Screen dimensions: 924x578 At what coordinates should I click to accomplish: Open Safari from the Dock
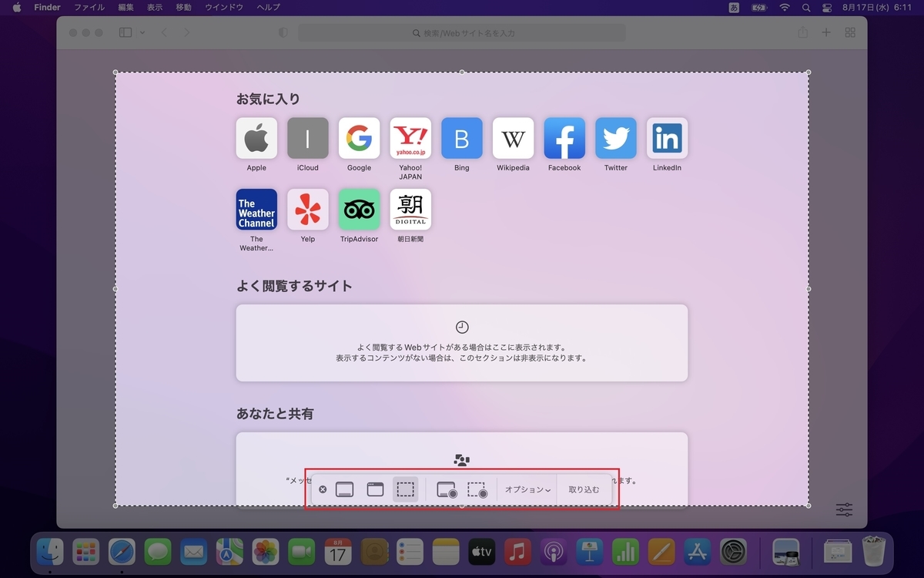click(x=122, y=552)
